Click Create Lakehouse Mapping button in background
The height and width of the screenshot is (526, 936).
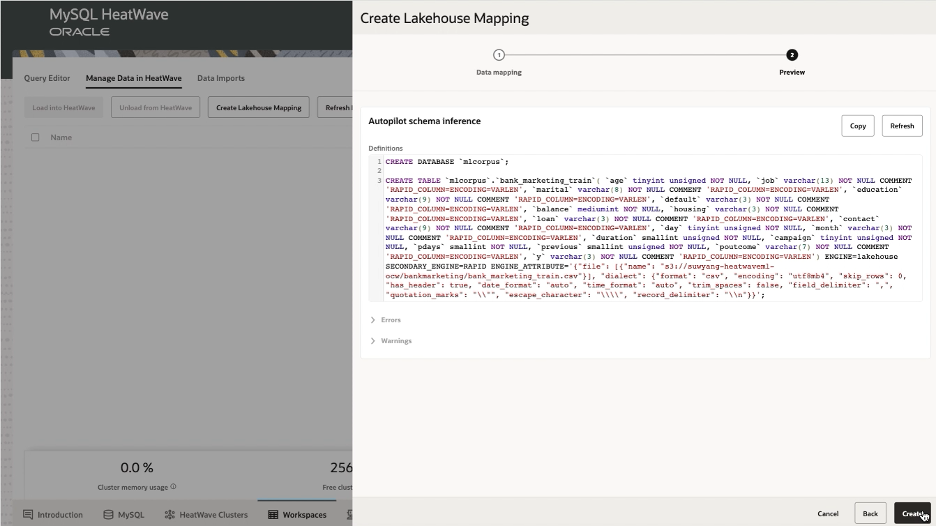pos(258,107)
